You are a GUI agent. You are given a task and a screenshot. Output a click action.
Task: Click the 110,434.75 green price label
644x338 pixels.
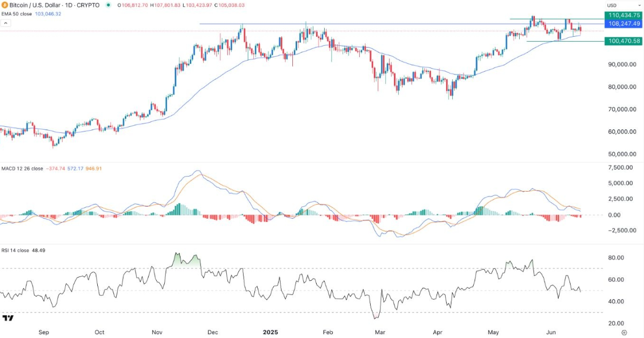[x=625, y=15]
